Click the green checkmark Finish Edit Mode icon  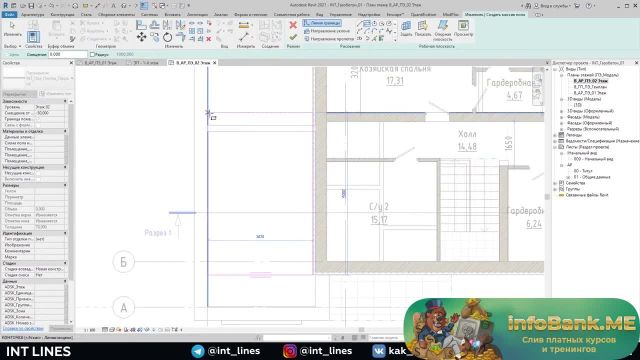[293, 38]
